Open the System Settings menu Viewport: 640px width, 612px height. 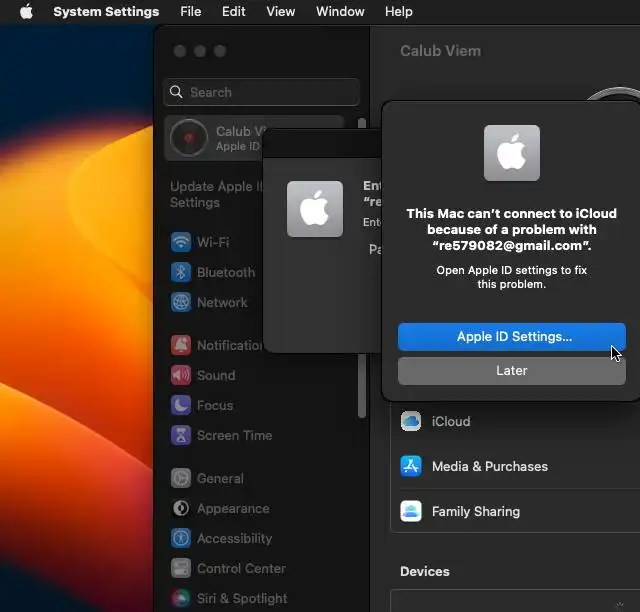click(x=106, y=11)
